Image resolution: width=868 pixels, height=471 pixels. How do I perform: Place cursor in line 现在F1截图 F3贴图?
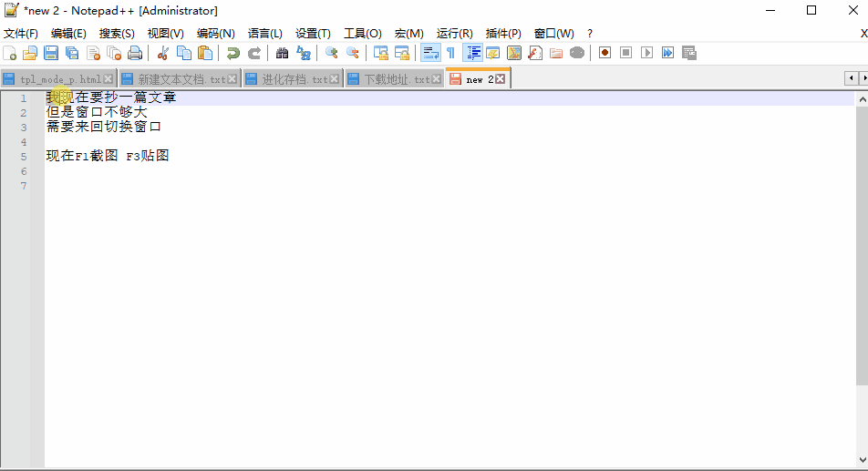click(108, 156)
